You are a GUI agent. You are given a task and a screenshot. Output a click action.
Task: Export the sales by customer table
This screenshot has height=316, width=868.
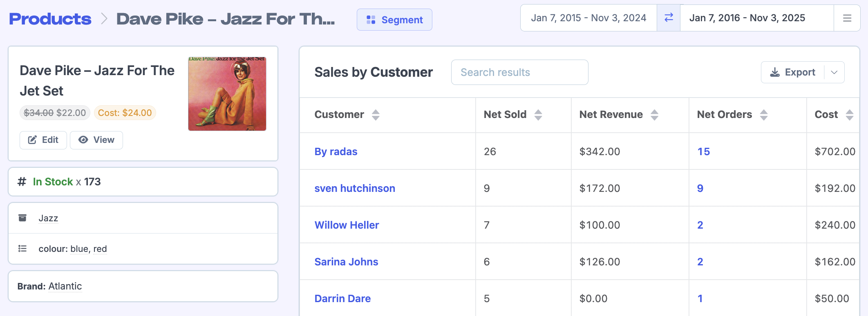point(793,72)
